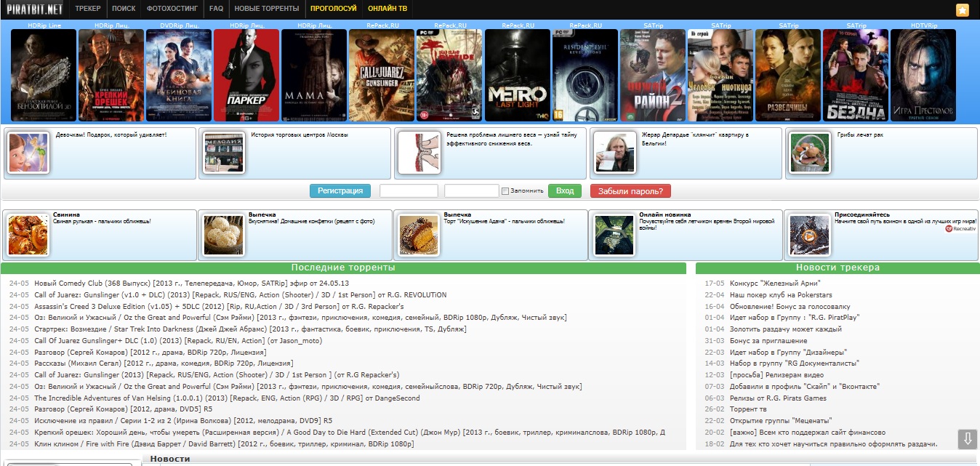Click the Искушение Адама cake thumbnail
980x466 pixels.
tap(419, 235)
